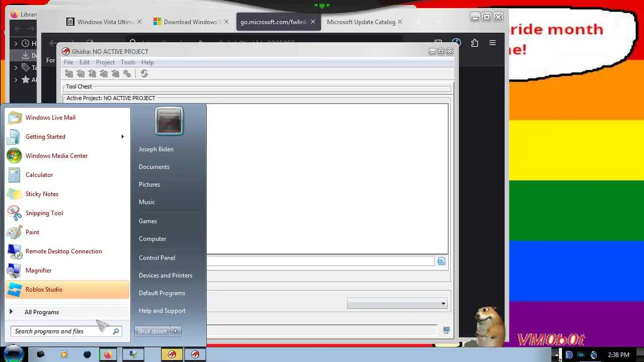Open Documents from Start menu
This screenshot has height=362, width=644.
click(x=154, y=167)
